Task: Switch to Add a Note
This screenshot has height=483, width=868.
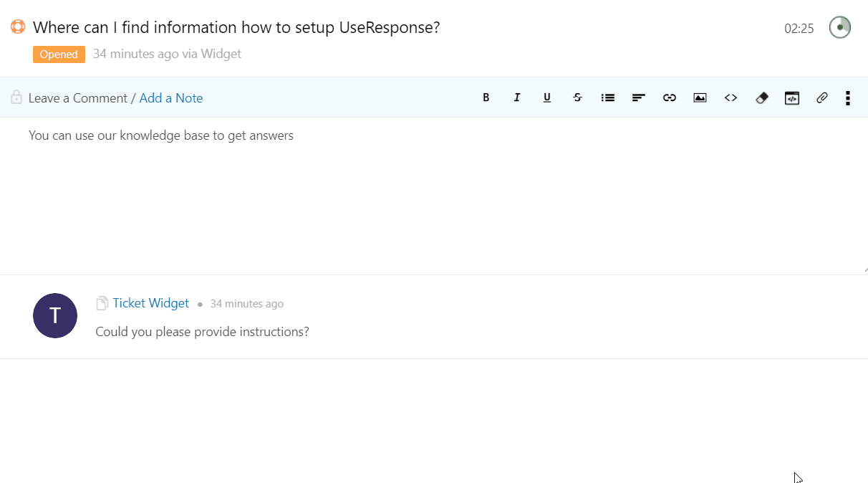Action: pyautogui.click(x=171, y=98)
